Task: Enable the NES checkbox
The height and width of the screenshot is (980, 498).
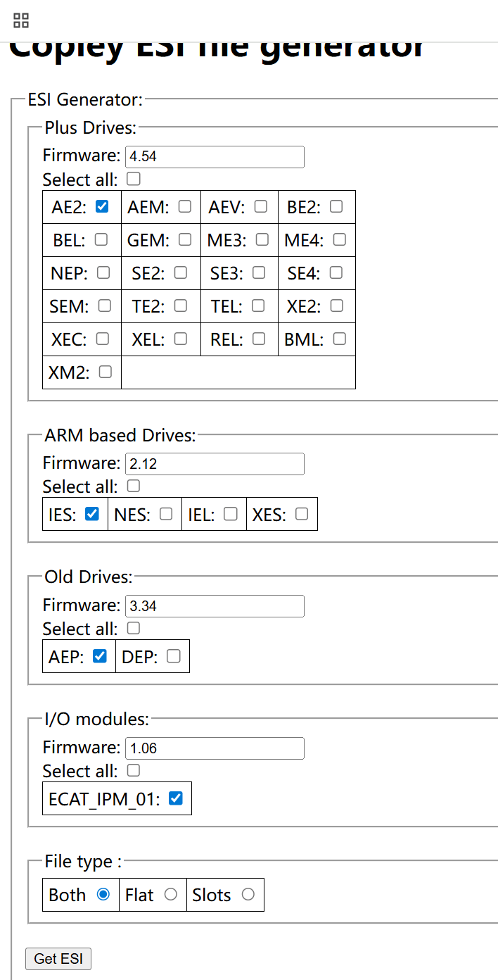Action: tap(166, 514)
